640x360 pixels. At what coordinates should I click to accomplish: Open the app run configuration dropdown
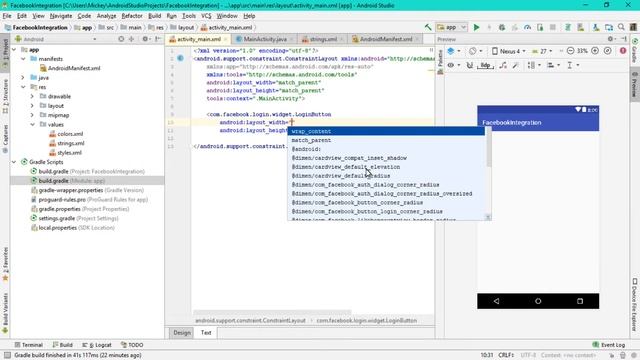point(451,27)
